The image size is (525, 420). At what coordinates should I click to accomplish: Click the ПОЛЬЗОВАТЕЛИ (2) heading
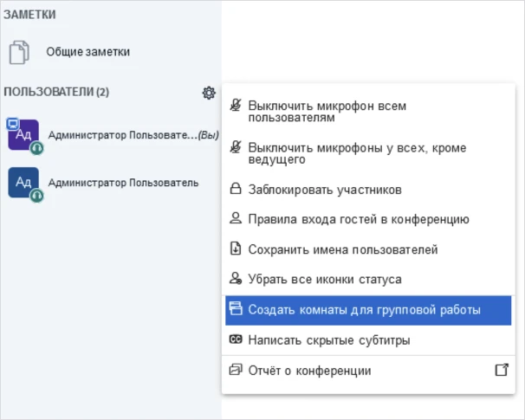(x=56, y=92)
